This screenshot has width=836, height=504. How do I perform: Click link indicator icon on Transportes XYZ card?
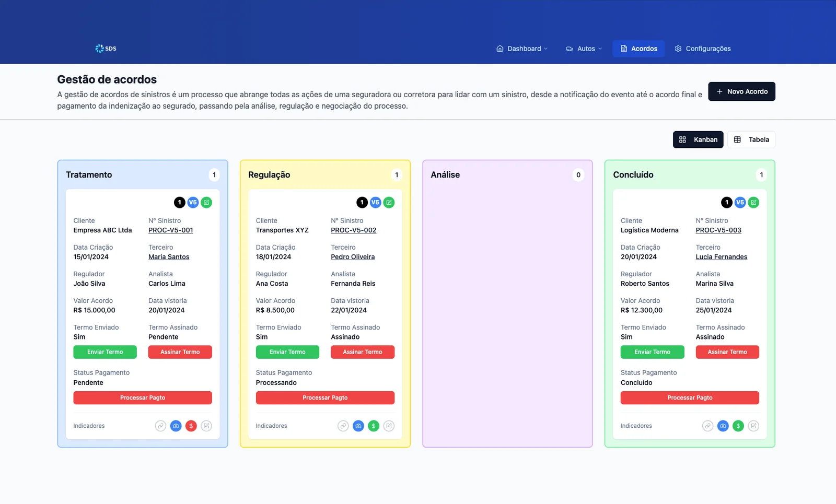click(343, 426)
